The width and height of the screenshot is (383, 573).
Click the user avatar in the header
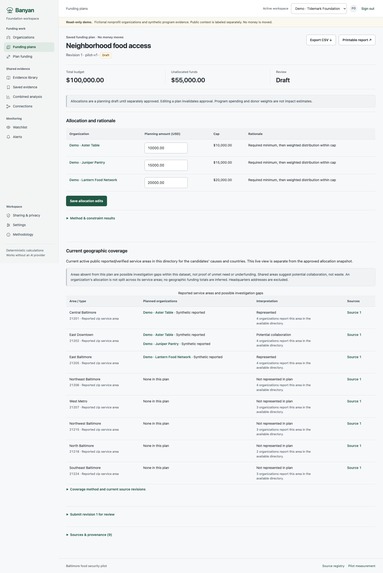coord(353,8)
